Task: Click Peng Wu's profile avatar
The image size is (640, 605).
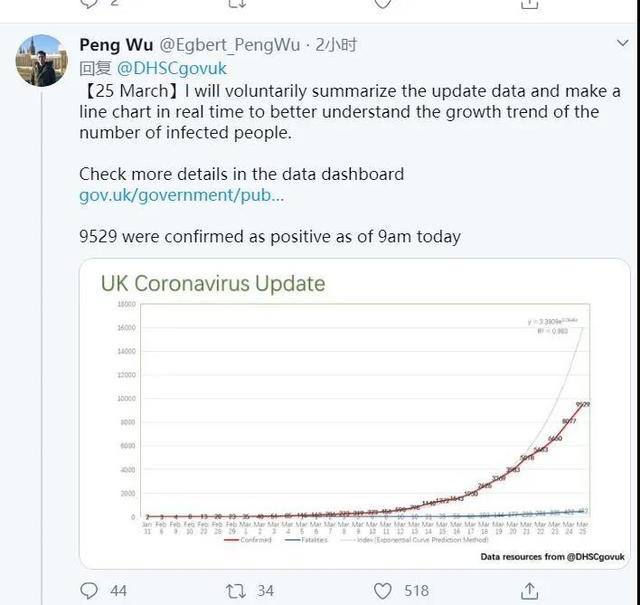Action: coord(41,61)
